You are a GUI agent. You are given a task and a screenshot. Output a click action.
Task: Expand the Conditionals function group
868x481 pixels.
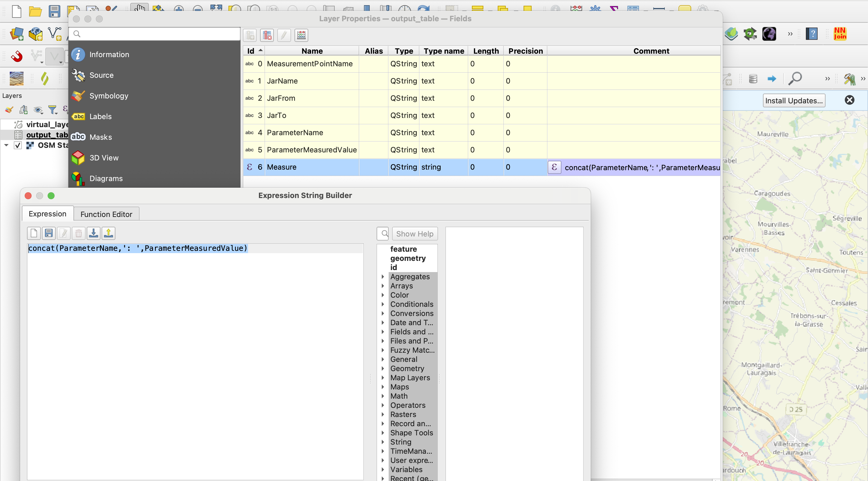click(x=383, y=304)
